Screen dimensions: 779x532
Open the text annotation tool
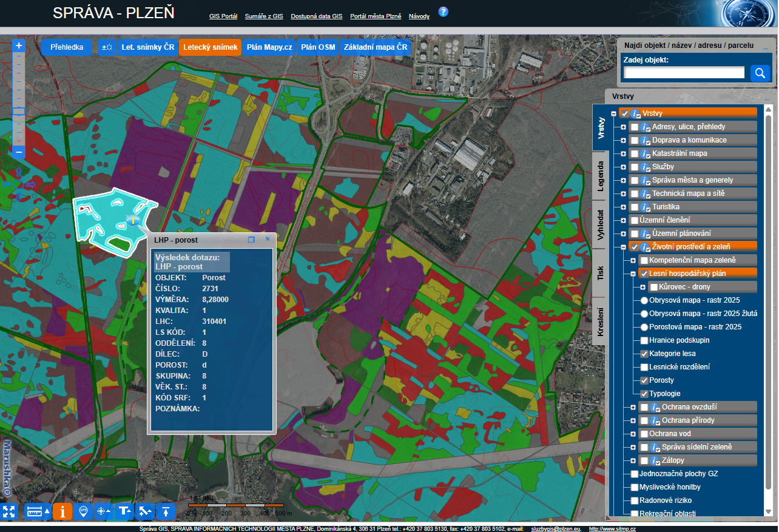point(124,511)
